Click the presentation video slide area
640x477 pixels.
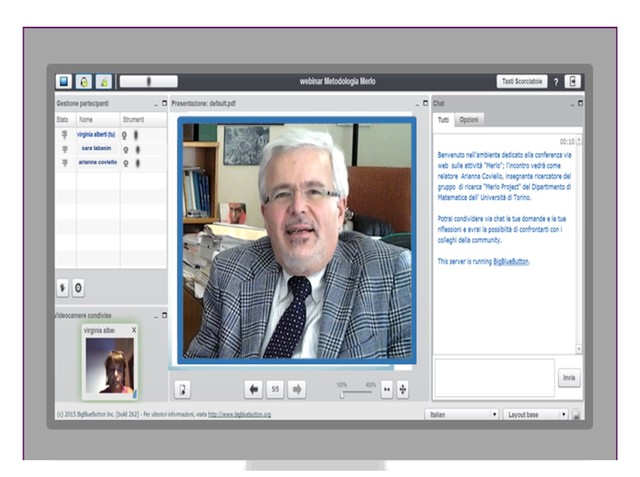297,240
